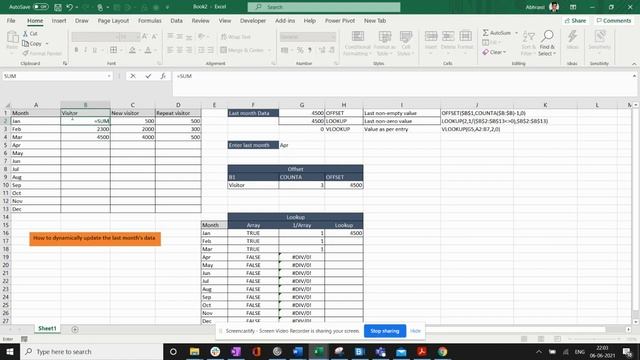The image size is (640, 360).
Task: Toggle Italic formatting
Action: [x=85, y=50]
